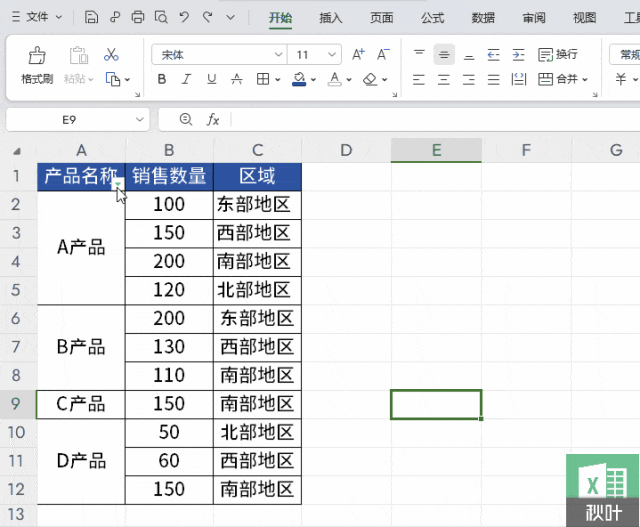Align text left
Image resolution: width=640 pixels, height=527 pixels.
419,79
